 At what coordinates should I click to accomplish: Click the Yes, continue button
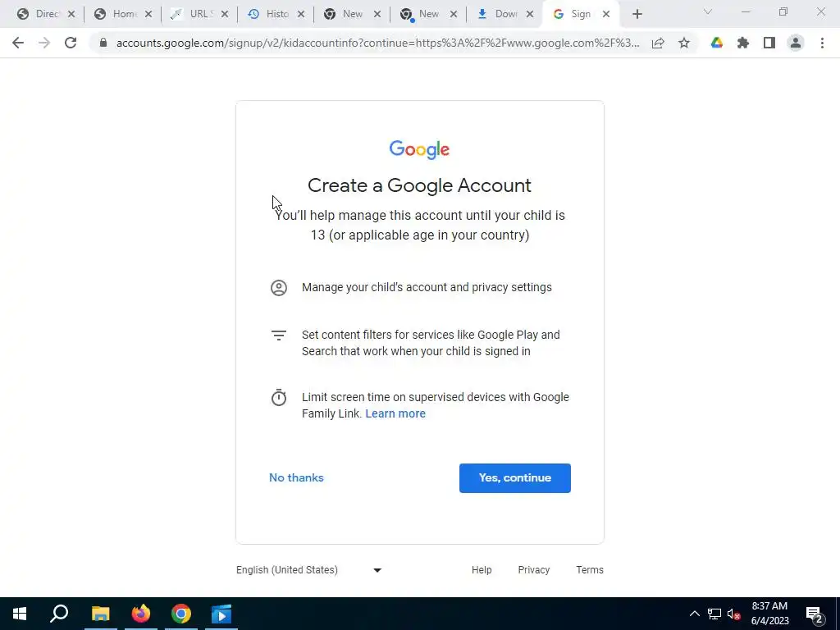[x=515, y=478]
